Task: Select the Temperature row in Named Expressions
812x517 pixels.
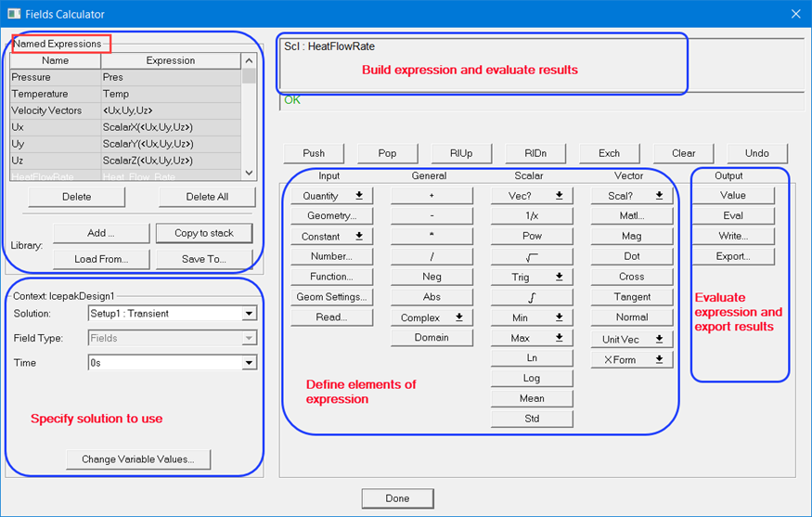Action: point(54,94)
